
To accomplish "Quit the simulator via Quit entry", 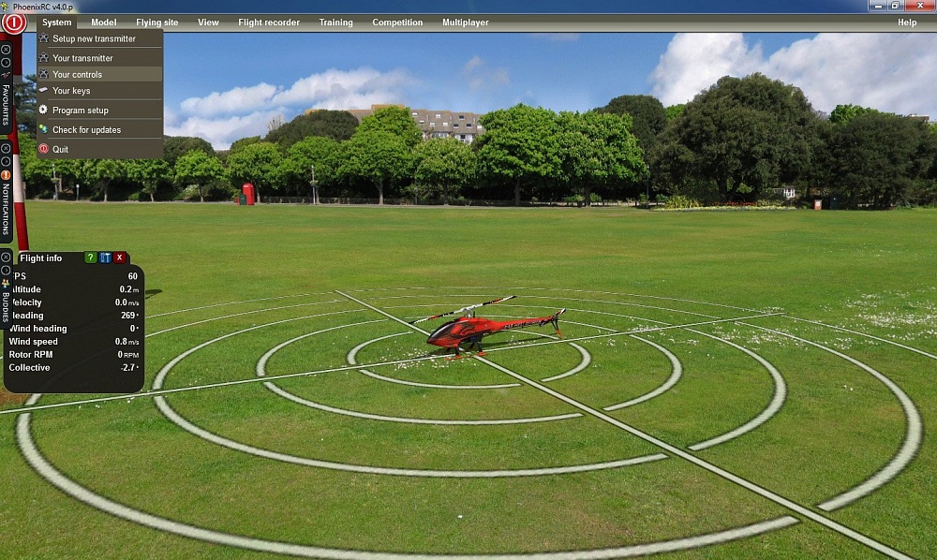I will [x=60, y=150].
